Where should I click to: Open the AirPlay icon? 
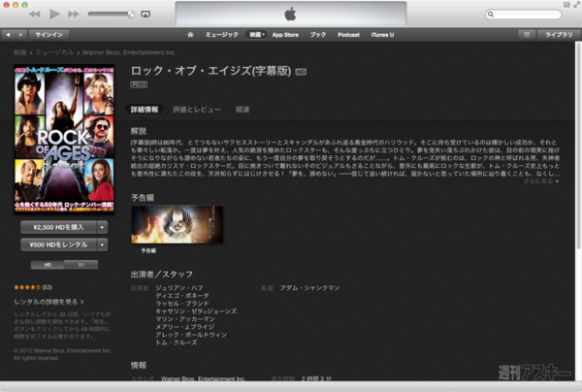(x=145, y=15)
